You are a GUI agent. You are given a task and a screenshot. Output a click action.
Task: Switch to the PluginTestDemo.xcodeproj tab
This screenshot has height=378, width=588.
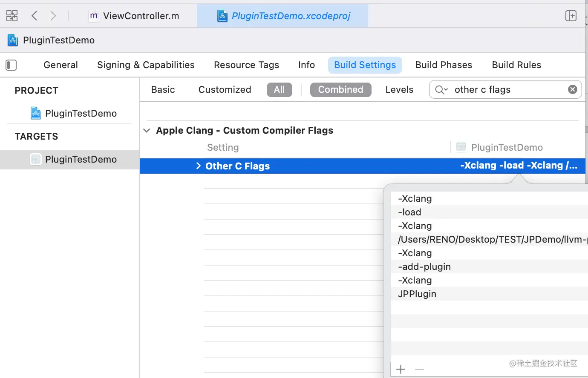coord(283,16)
